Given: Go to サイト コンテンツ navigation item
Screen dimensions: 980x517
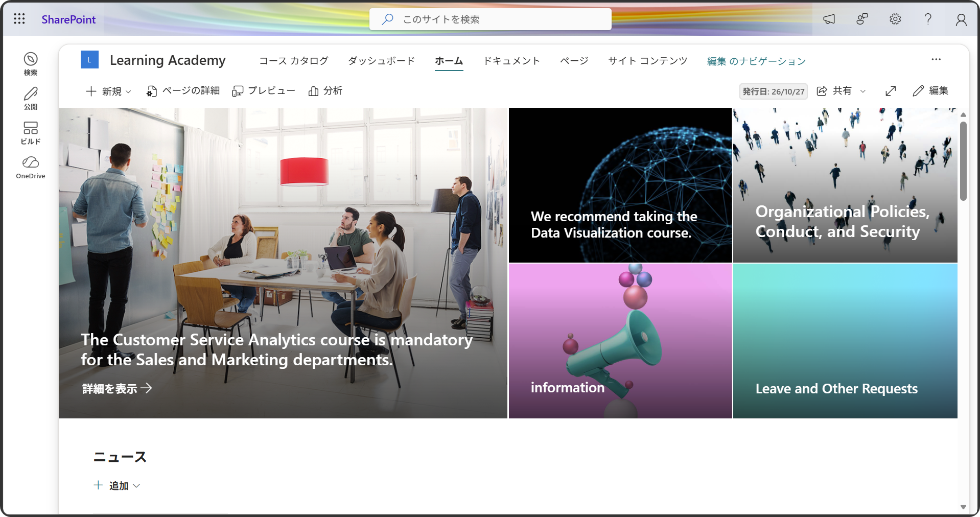Looking at the screenshot, I should (648, 61).
